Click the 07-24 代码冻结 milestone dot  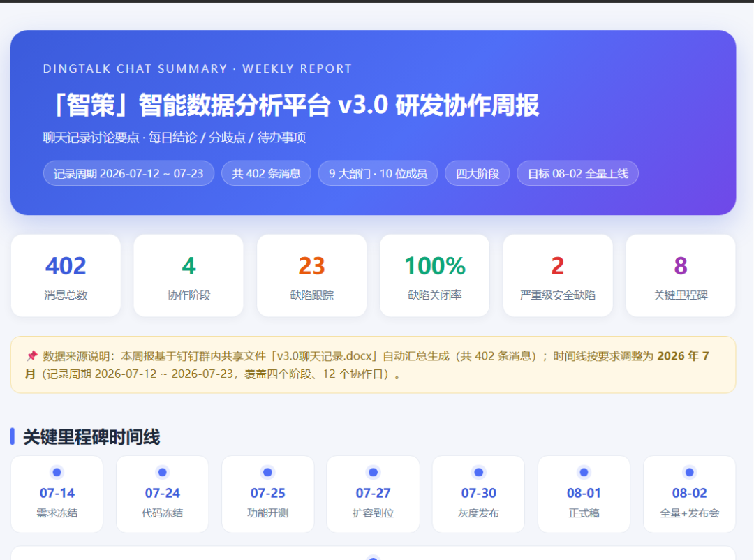pyautogui.click(x=163, y=473)
